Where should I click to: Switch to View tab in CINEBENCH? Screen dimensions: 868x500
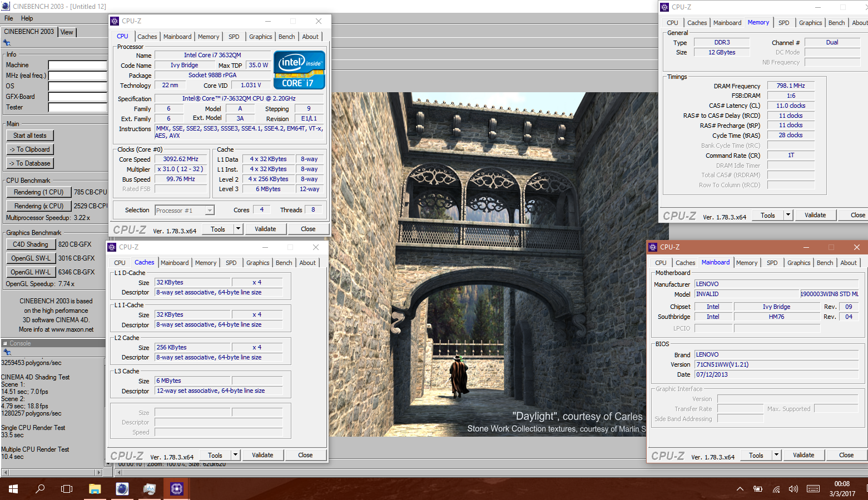pos(67,32)
